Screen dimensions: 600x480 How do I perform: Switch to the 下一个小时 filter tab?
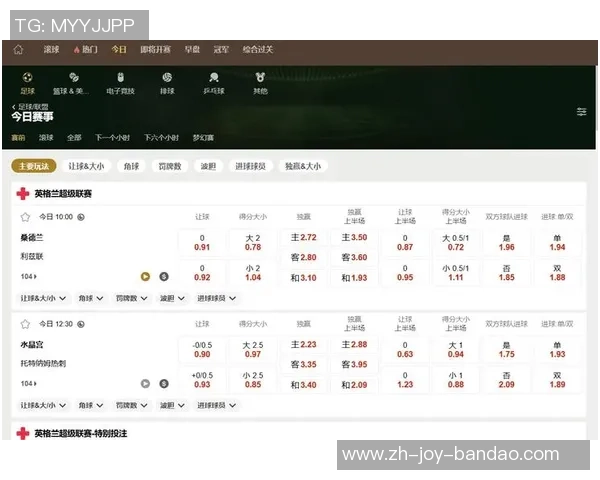(x=112, y=137)
